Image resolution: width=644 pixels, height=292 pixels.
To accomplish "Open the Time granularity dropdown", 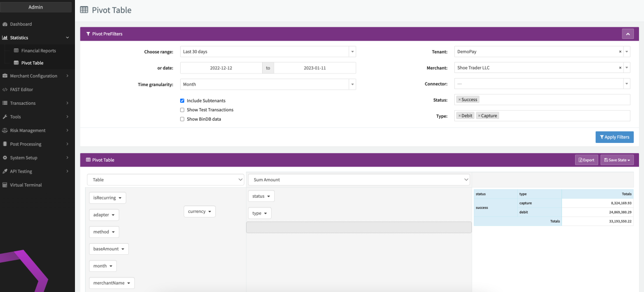I will click(x=268, y=85).
